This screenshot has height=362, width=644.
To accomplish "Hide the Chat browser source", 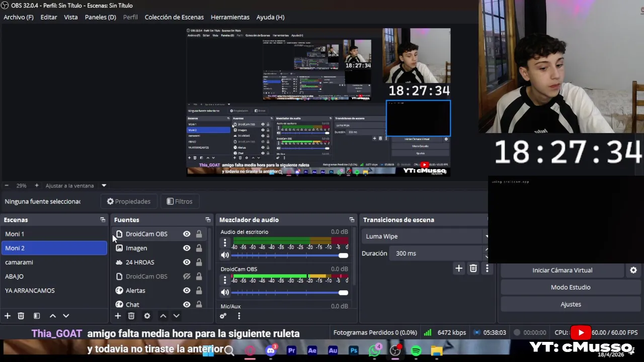I will click(x=187, y=304).
